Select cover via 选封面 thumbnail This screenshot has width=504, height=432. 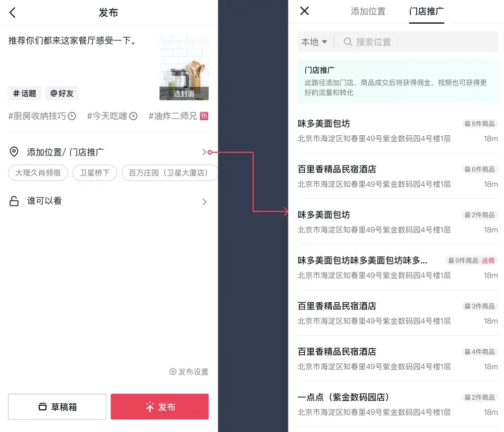pyautogui.click(x=184, y=68)
